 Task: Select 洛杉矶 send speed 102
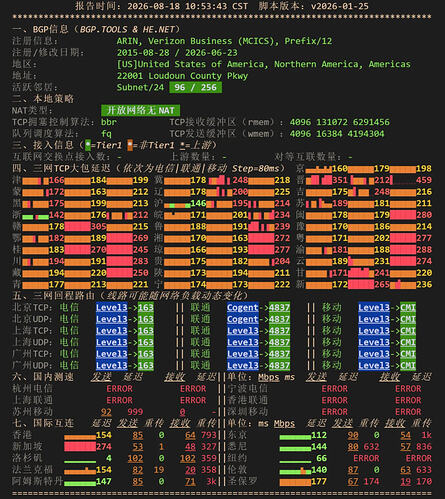point(135,458)
